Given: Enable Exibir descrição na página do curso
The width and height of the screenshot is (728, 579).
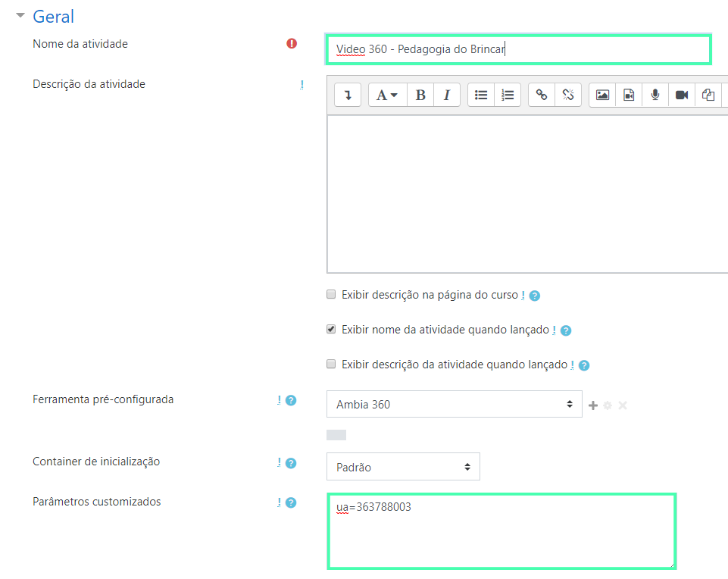Looking at the screenshot, I should (331, 294).
